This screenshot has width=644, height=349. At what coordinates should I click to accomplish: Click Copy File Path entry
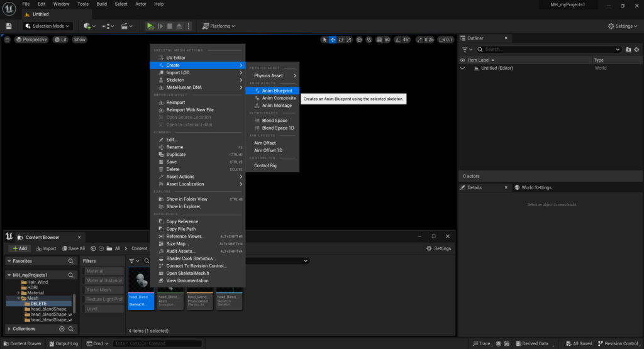(197, 229)
